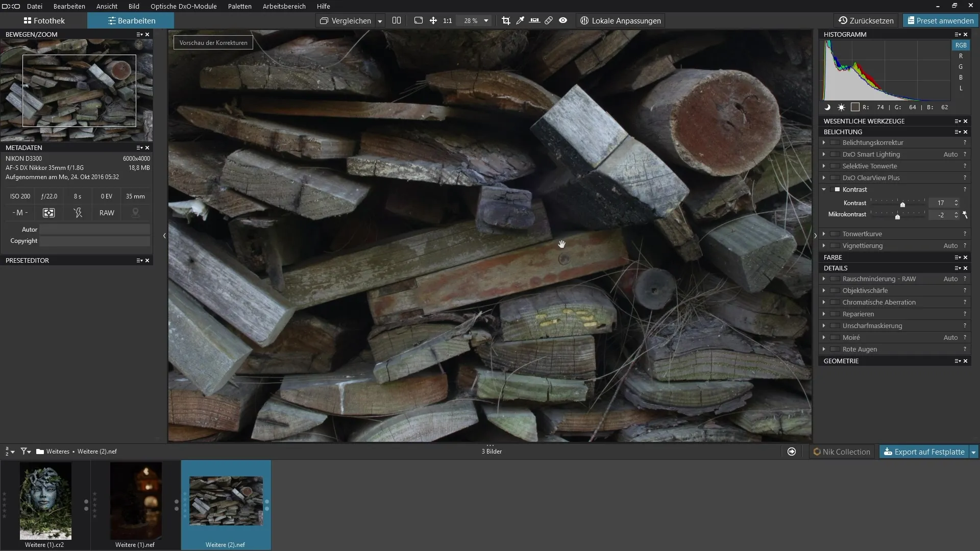
Task: Click Preset anwenden button
Action: click(940, 20)
